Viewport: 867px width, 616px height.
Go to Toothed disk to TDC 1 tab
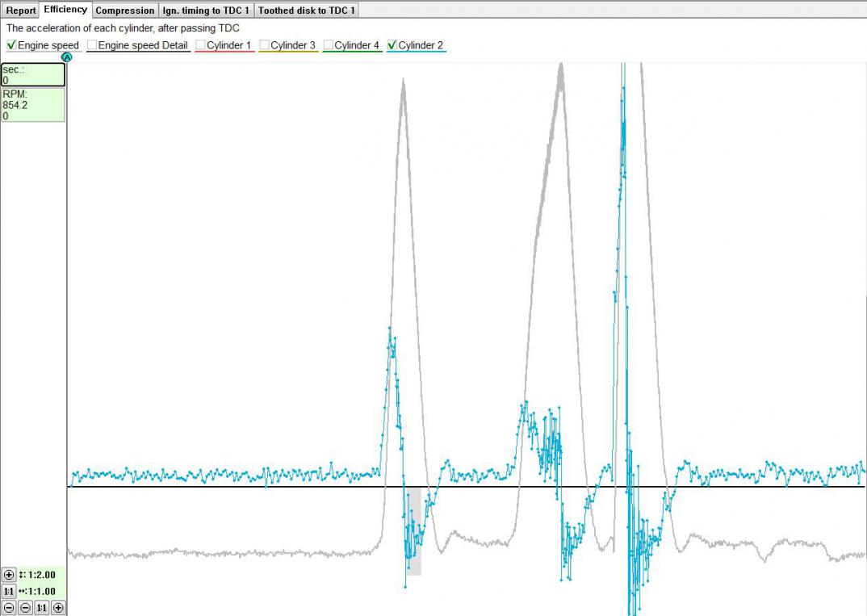306,10
